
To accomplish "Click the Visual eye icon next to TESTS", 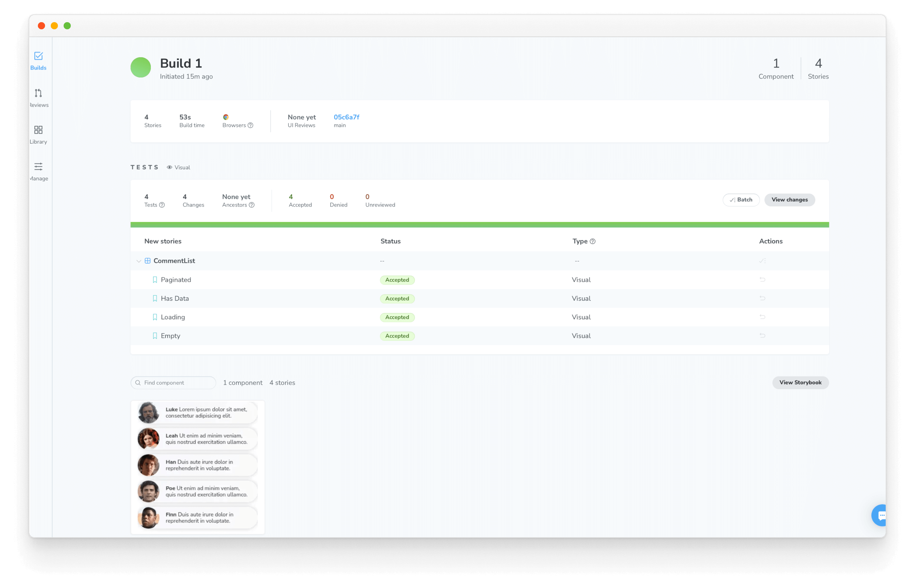I will (170, 167).
